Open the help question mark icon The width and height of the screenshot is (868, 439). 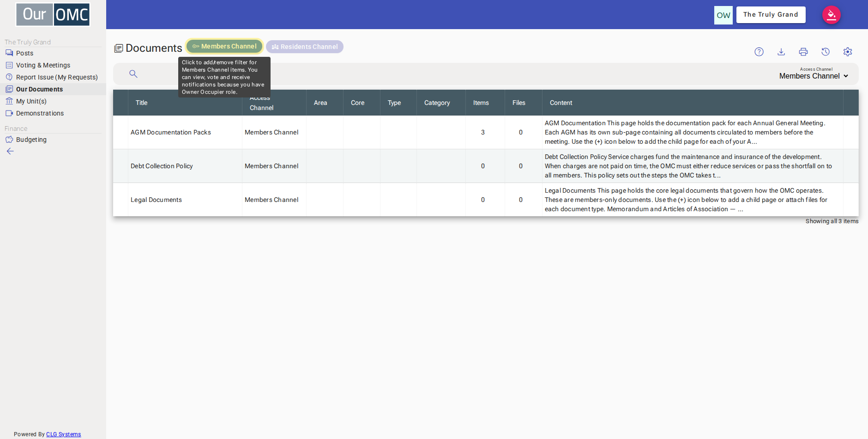click(759, 52)
